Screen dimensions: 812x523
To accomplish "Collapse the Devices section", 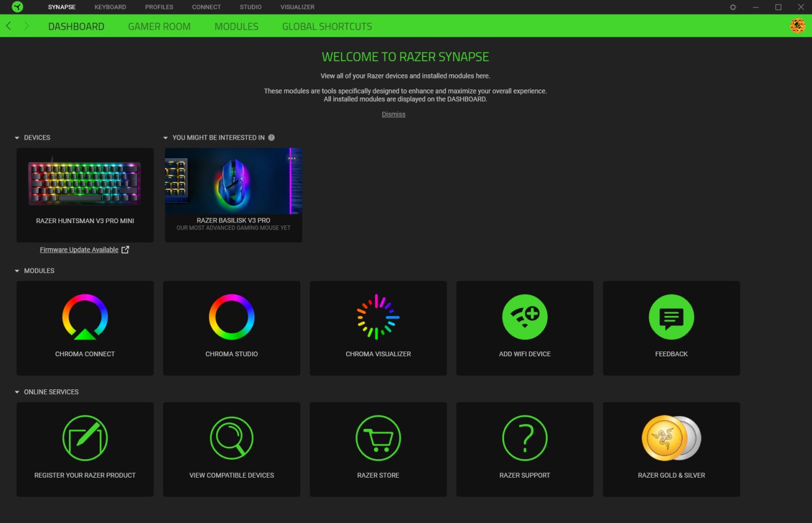I will tap(17, 138).
